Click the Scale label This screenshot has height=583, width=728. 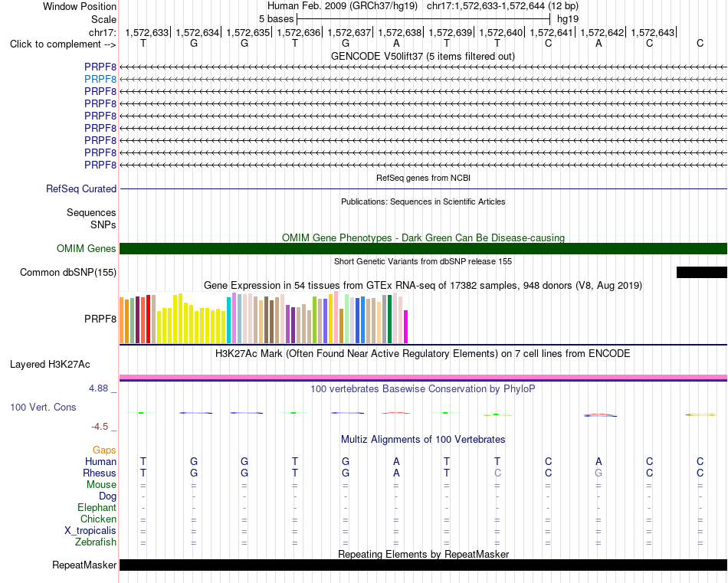tap(104, 19)
